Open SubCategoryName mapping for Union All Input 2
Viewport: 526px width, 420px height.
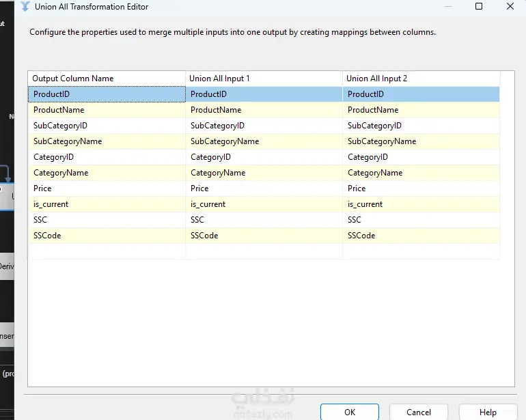[421, 141]
